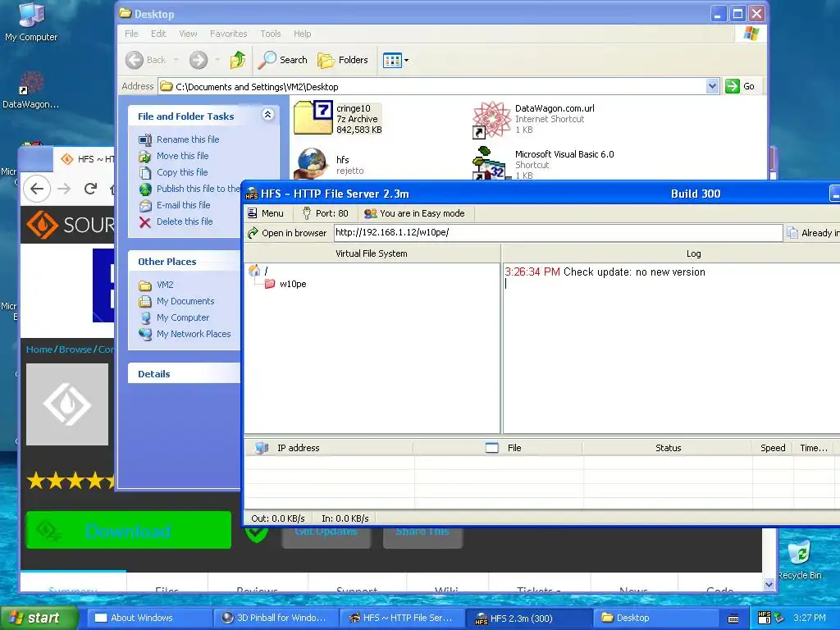Click the Out: 0.0 KB/s status bar entry

(x=277, y=518)
